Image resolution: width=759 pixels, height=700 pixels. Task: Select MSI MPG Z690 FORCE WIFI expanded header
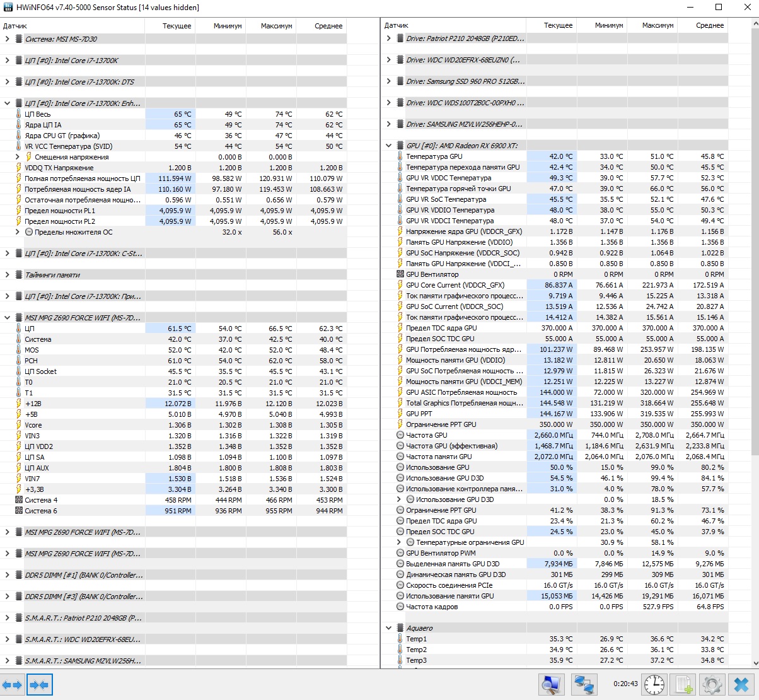point(173,318)
